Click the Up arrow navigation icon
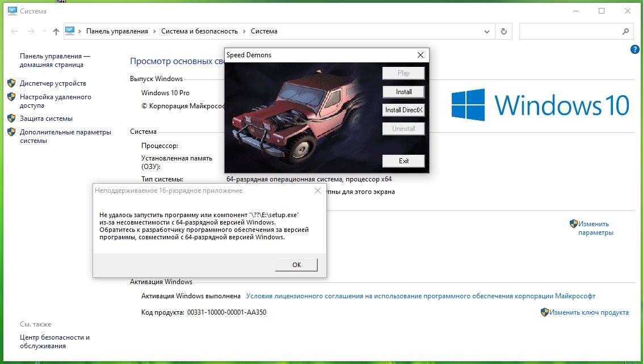Screen dimensions: 643x364 (56, 32)
